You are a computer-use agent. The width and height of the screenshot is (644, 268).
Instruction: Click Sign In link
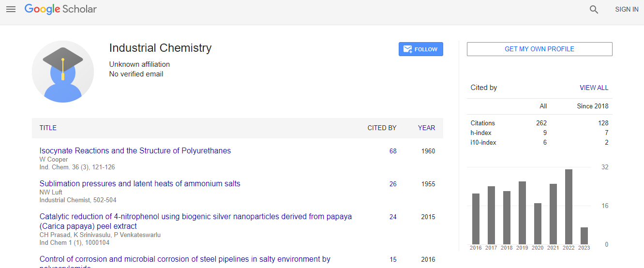pyautogui.click(x=627, y=9)
